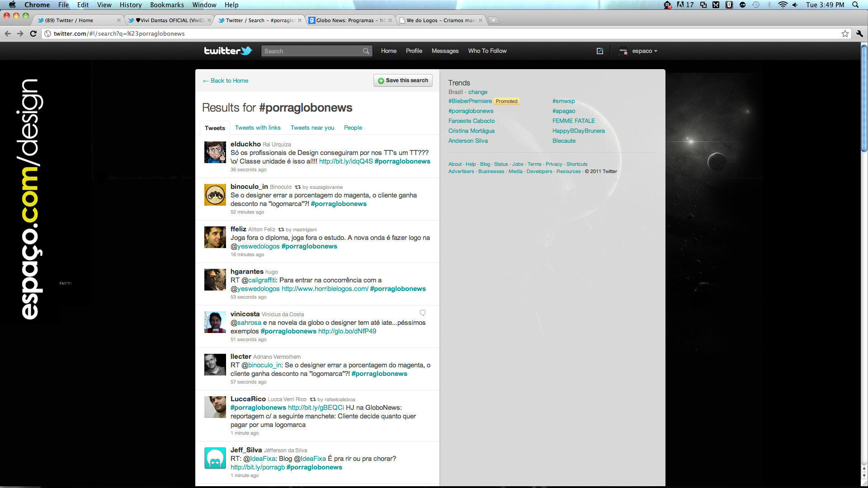Bookmark this page with the star icon
868x488 pixels.
[844, 33]
